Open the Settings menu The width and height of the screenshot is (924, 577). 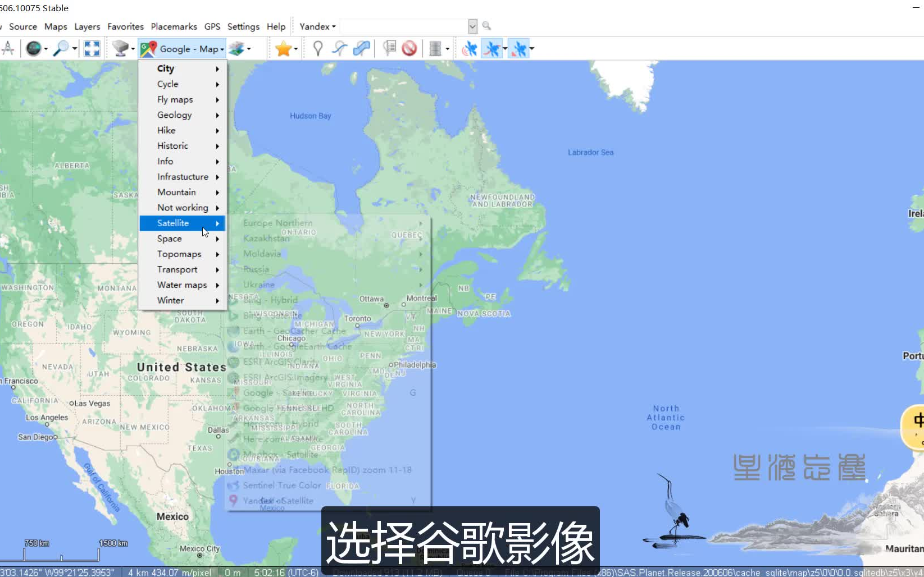pyautogui.click(x=243, y=26)
